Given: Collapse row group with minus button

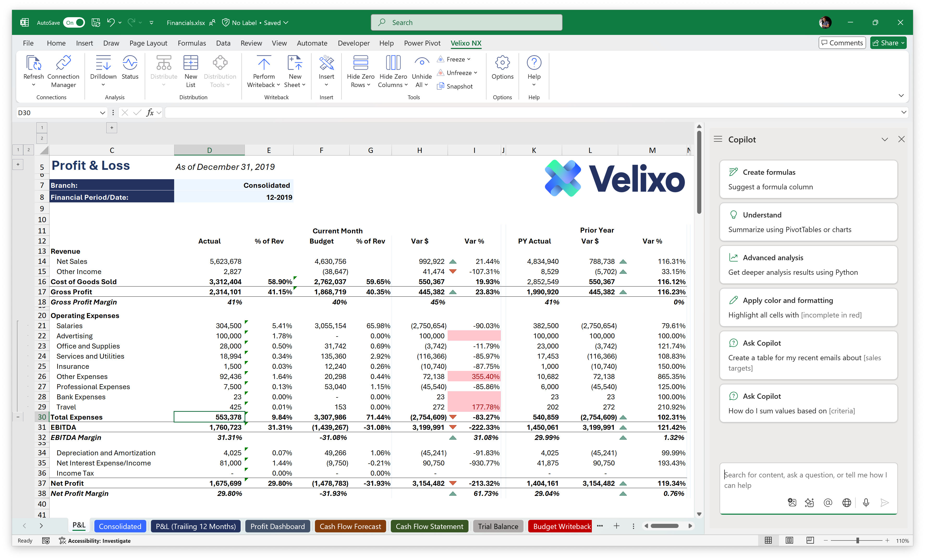Looking at the screenshot, I should tap(18, 417).
